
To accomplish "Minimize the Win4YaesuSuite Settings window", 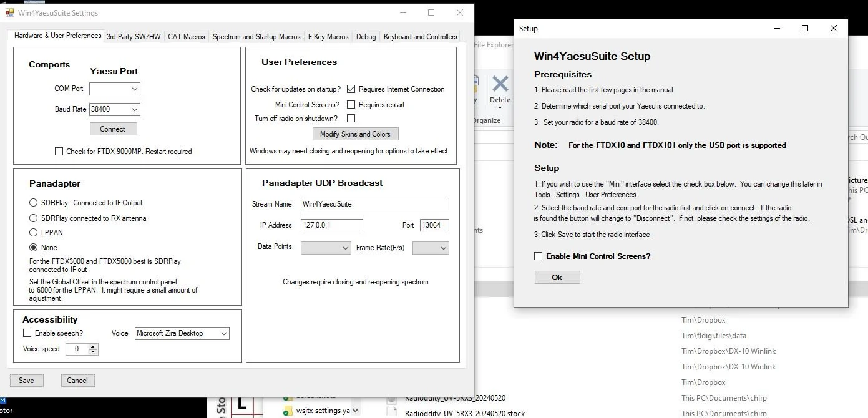I will (x=402, y=12).
